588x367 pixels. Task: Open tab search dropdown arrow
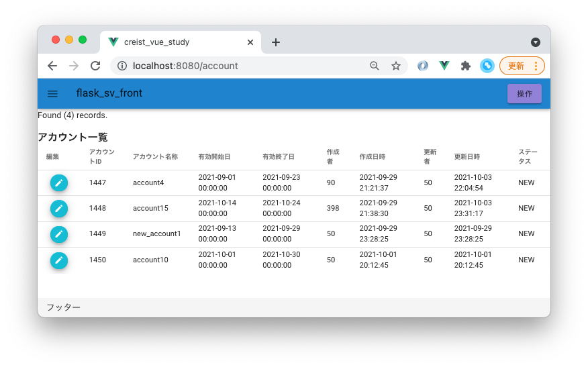coord(536,42)
